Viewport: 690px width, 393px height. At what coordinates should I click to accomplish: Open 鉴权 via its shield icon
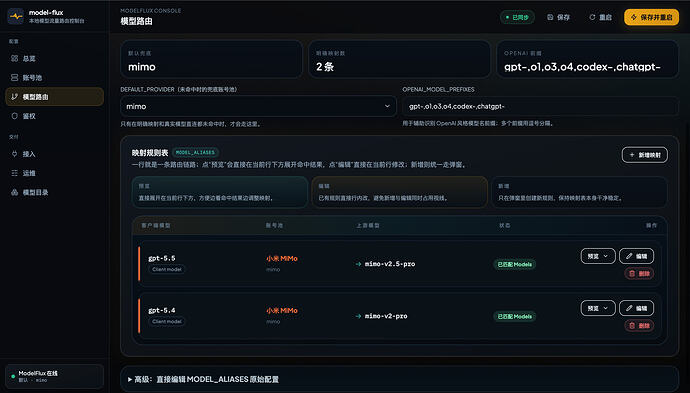(15, 116)
